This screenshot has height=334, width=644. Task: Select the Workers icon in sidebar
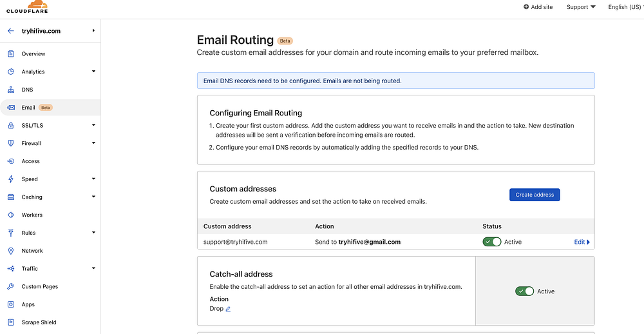coord(11,215)
